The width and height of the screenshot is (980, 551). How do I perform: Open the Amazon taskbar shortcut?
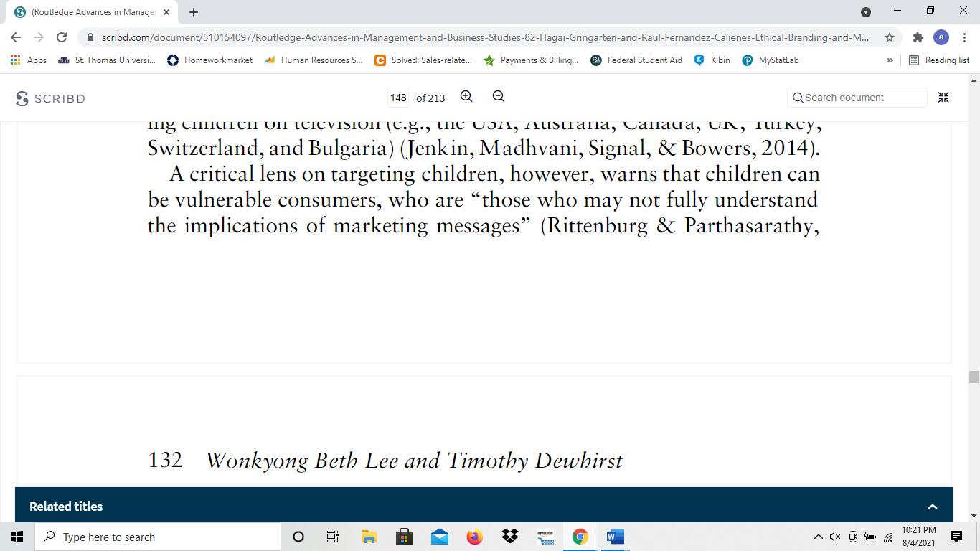[x=545, y=537]
